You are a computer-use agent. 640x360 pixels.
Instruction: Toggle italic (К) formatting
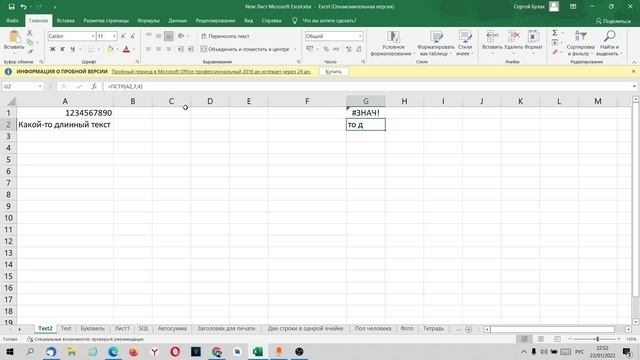coord(62,49)
